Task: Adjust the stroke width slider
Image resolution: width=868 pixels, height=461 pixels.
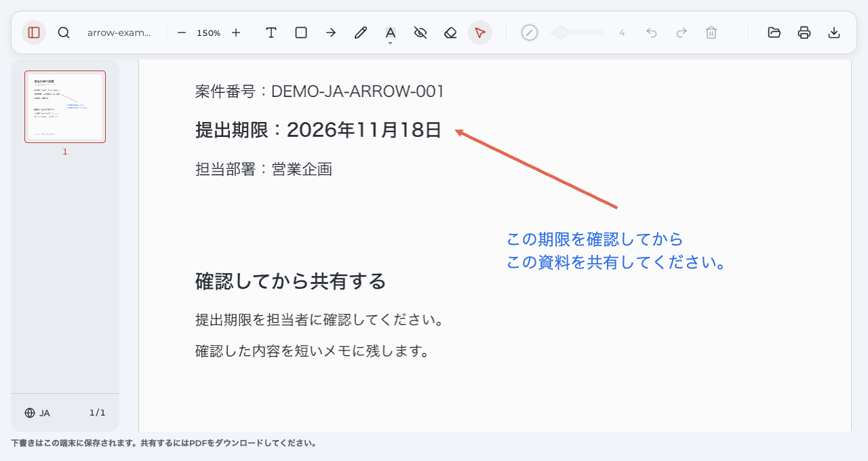Action: [577, 33]
